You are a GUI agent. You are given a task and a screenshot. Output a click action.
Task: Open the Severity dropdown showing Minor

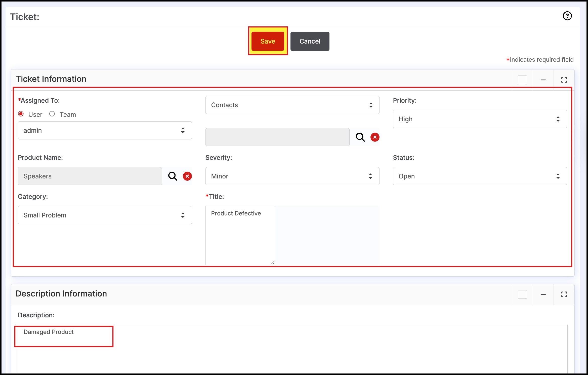(292, 176)
